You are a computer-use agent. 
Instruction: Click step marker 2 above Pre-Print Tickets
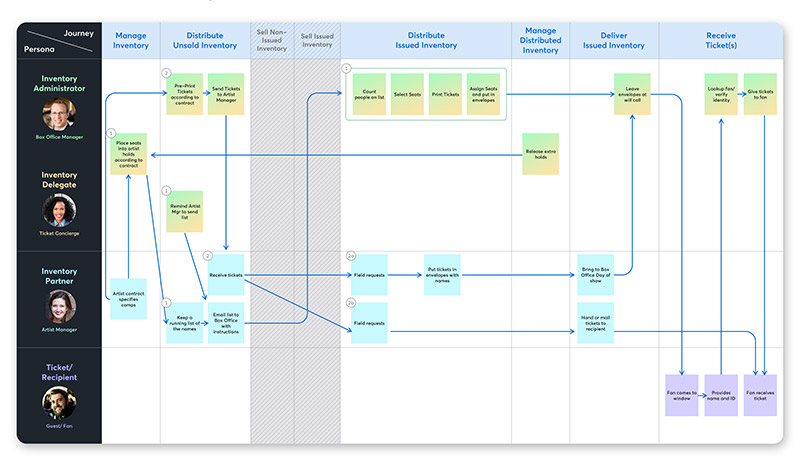click(x=166, y=73)
